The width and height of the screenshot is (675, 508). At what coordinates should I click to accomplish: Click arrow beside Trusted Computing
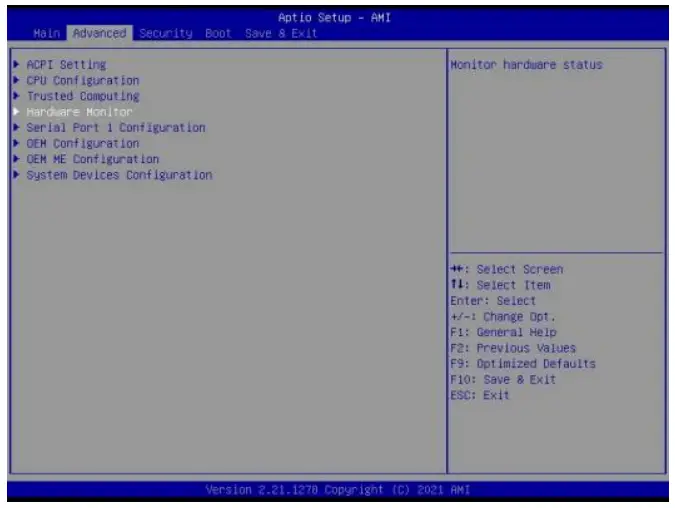[x=16, y=96]
